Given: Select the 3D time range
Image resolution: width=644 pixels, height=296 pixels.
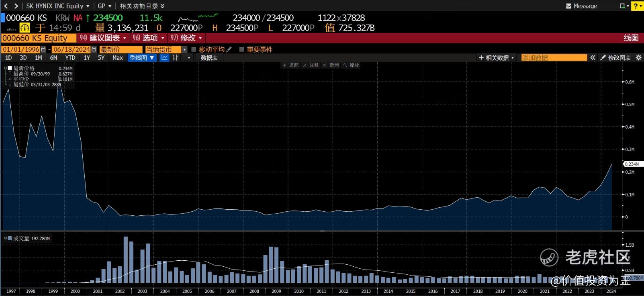Looking at the screenshot, I should coord(23,58).
